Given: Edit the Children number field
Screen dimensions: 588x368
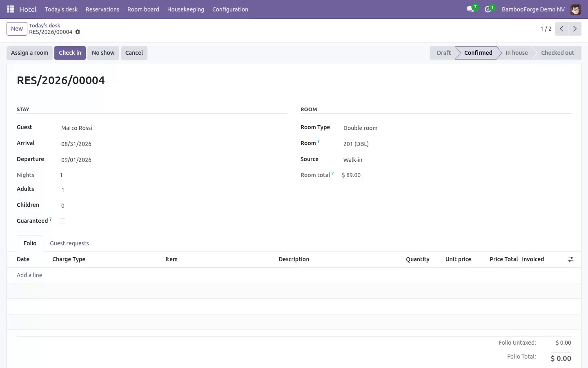Looking at the screenshot, I should click(173, 206).
